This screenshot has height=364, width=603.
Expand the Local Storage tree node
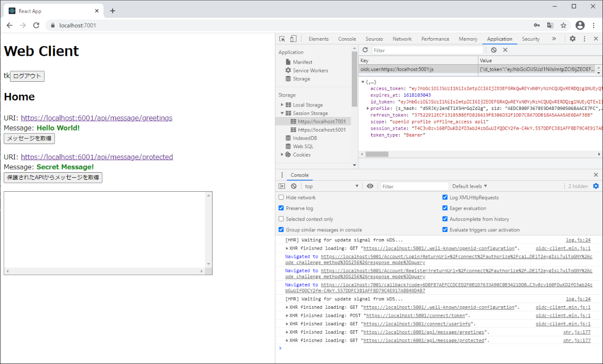282,105
